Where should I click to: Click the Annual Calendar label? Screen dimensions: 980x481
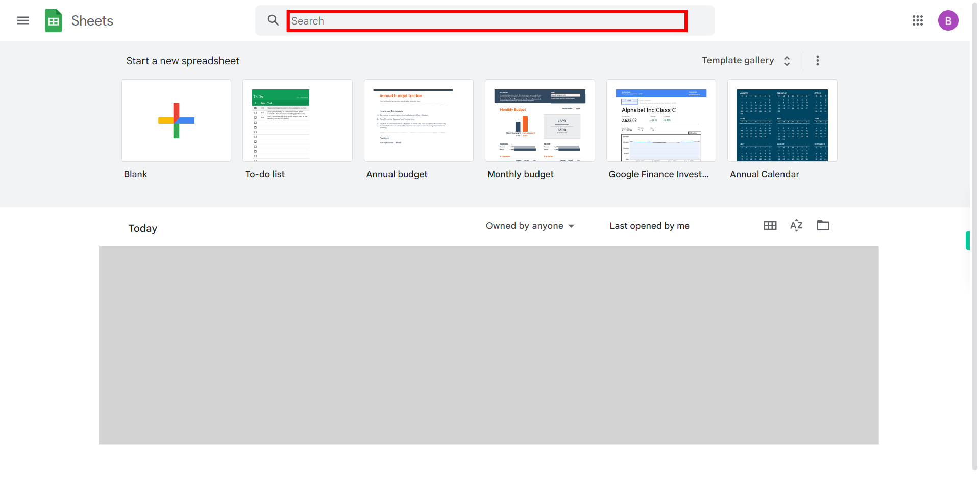click(x=765, y=174)
